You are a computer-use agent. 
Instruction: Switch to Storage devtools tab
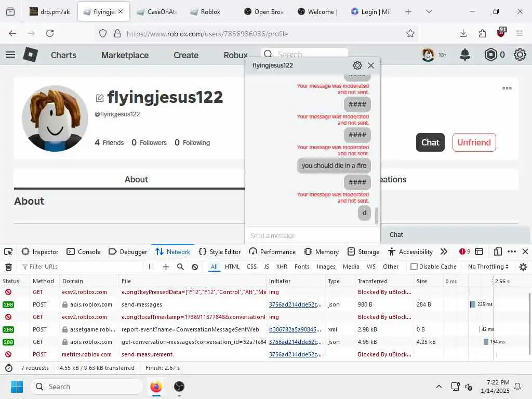click(363, 252)
